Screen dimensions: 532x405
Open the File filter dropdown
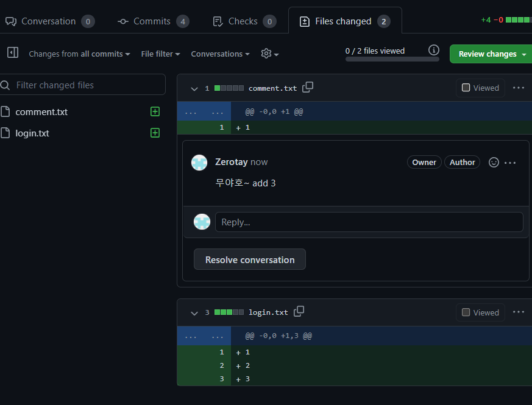pyautogui.click(x=160, y=54)
